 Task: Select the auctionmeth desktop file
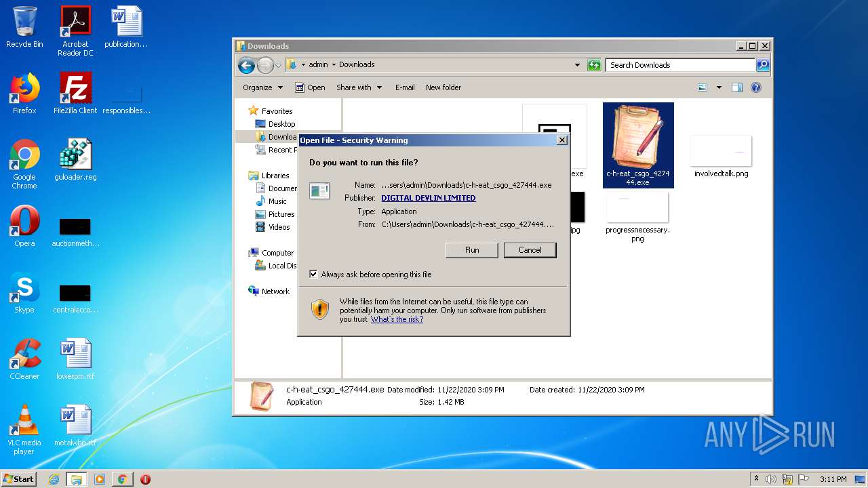pyautogui.click(x=75, y=232)
